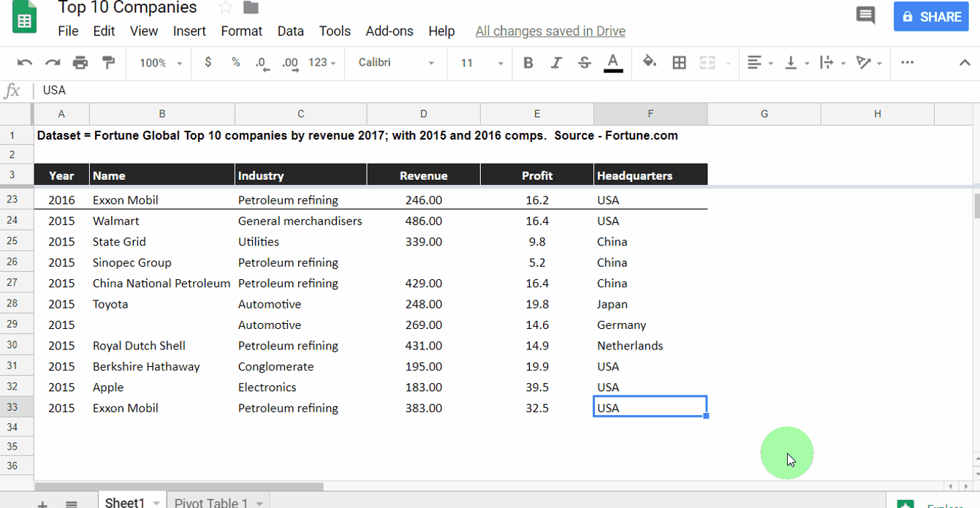Click the Redo arrow icon
980x508 pixels.
(53, 63)
